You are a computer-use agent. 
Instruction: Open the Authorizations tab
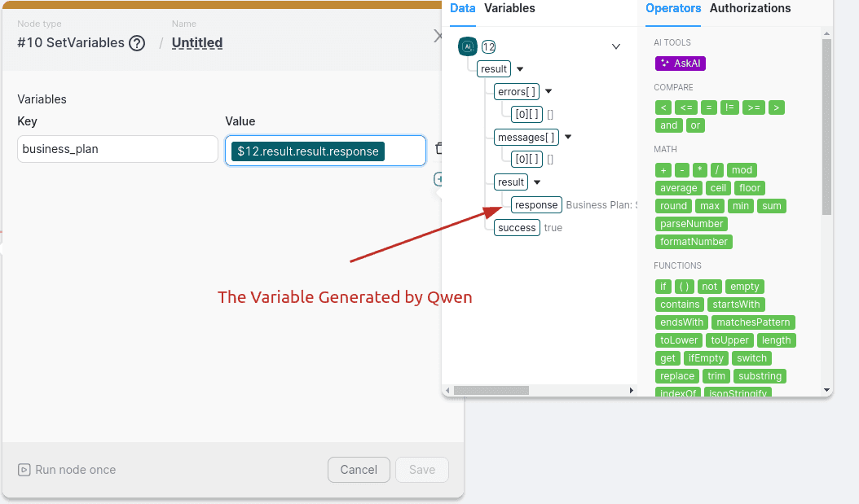pyautogui.click(x=750, y=8)
